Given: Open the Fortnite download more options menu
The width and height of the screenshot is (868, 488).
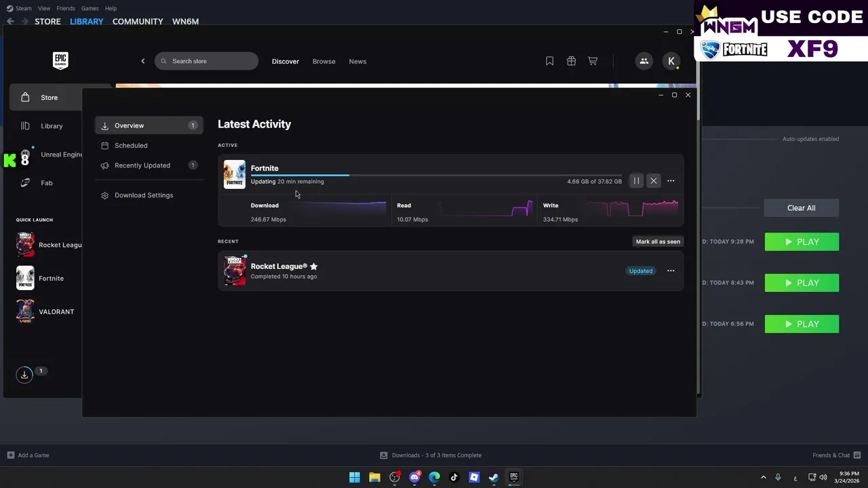Looking at the screenshot, I should 671,181.
